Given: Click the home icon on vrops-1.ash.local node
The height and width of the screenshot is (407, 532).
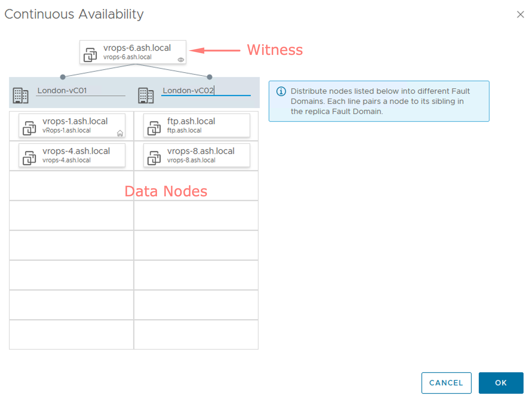Looking at the screenshot, I should (x=120, y=133).
